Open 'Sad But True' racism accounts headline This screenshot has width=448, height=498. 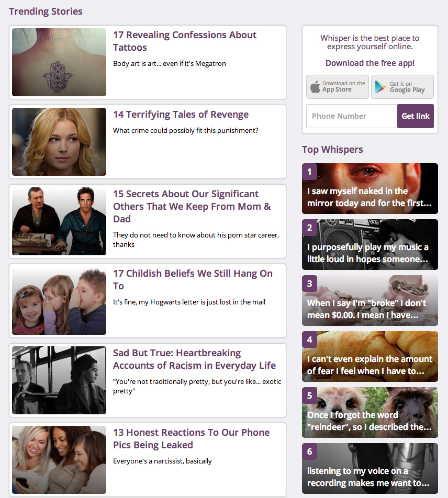(195, 359)
